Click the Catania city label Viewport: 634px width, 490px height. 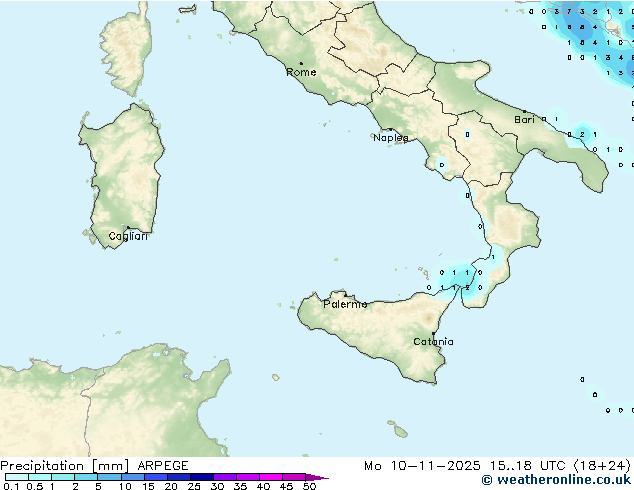433,342
